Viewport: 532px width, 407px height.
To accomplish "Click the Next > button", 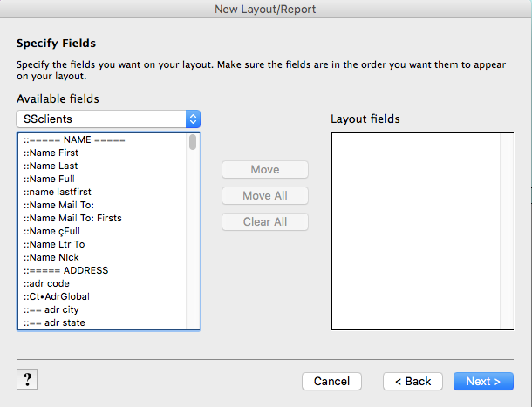I will [x=483, y=381].
